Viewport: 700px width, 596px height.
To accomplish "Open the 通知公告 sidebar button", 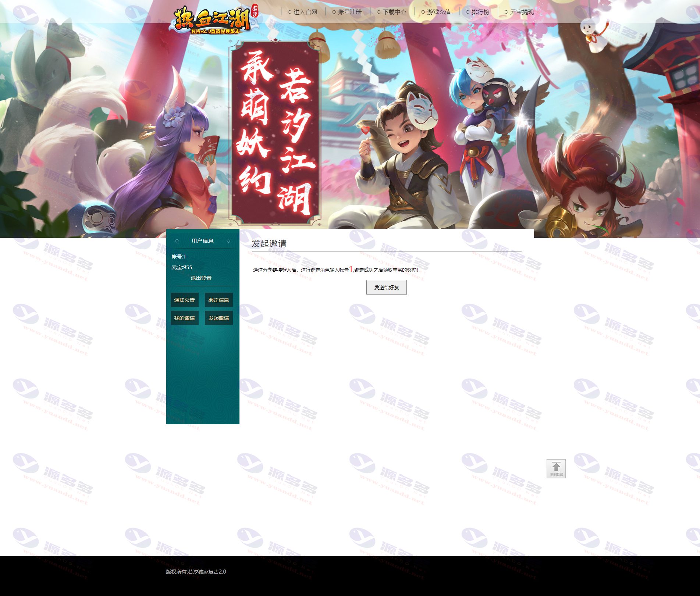I will tap(185, 300).
